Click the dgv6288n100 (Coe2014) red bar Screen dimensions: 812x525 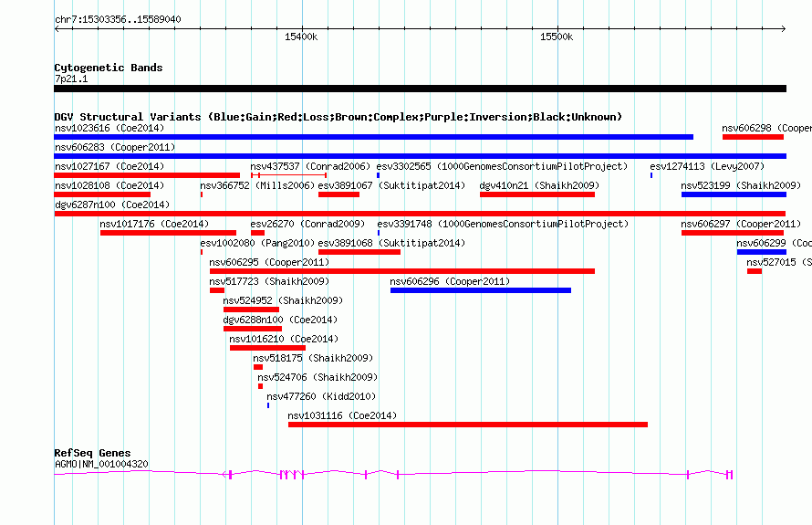[x=253, y=329]
